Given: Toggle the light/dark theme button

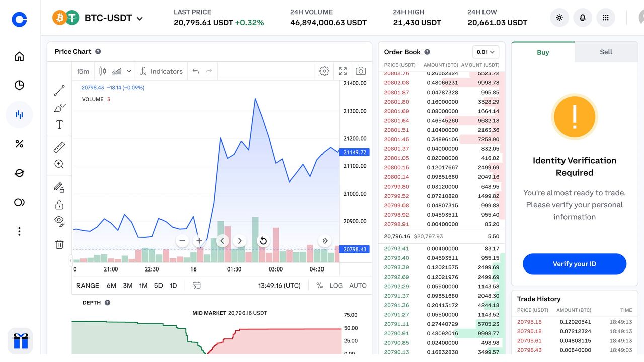Looking at the screenshot, I should click(x=559, y=18).
